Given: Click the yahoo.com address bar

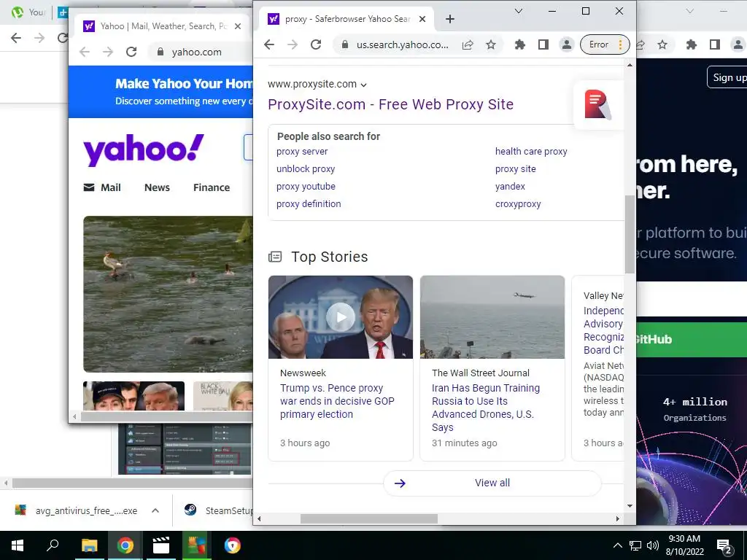Looking at the screenshot, I should [x=201, y=52].
